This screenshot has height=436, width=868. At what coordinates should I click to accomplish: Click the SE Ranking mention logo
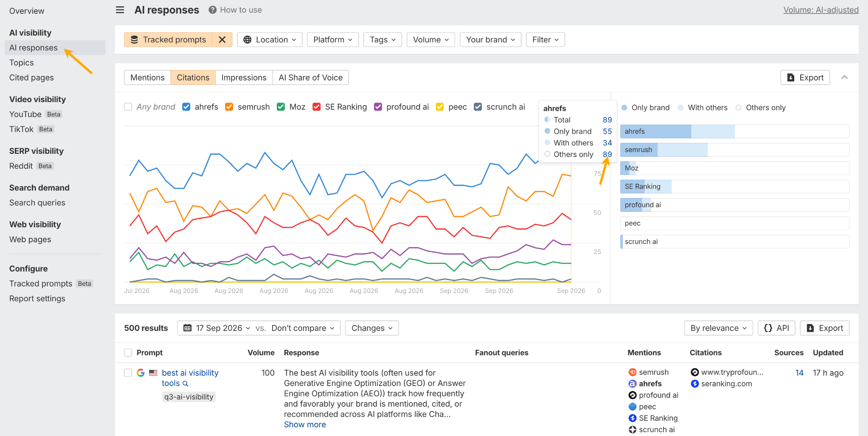[632, 418]
